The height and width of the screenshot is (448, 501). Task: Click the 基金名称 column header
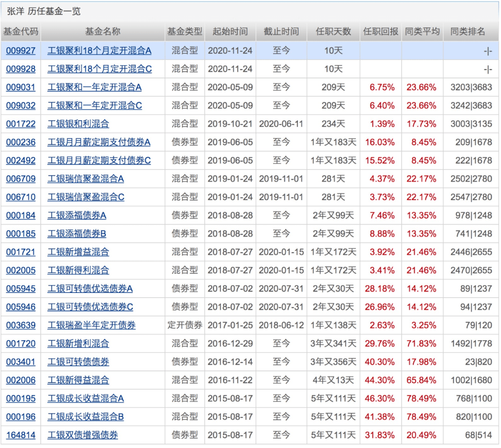[x=103, y=32]
